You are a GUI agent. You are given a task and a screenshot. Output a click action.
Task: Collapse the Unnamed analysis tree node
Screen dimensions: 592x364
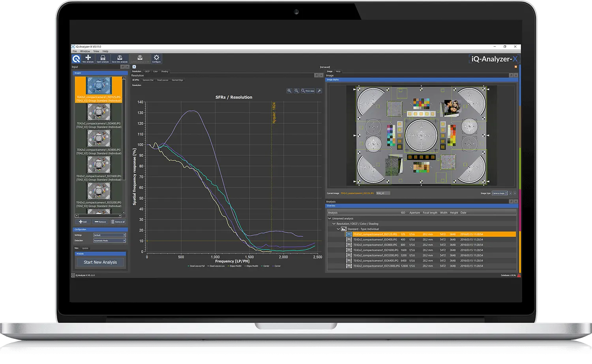[x=330, y=218]
